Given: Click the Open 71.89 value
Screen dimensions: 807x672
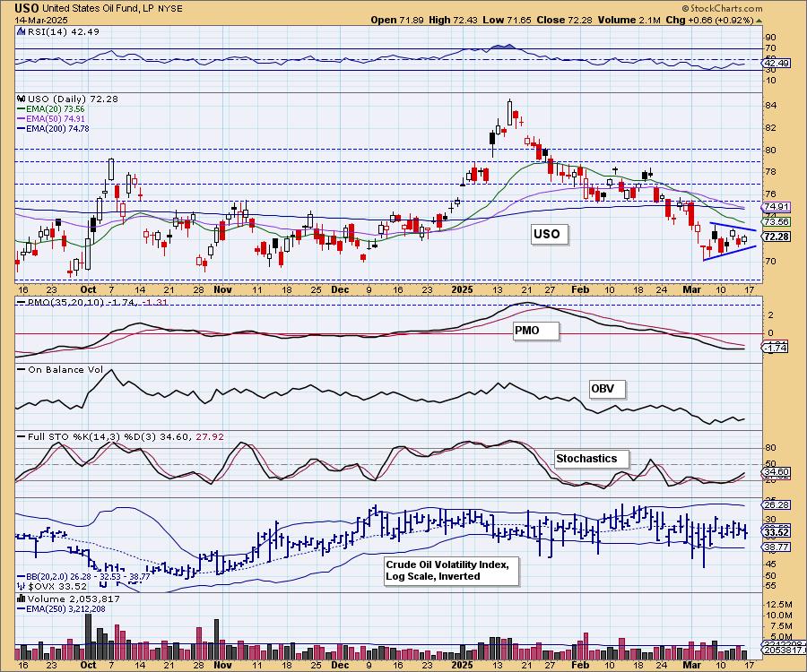Looking at the screenshot, I should 397,20.
